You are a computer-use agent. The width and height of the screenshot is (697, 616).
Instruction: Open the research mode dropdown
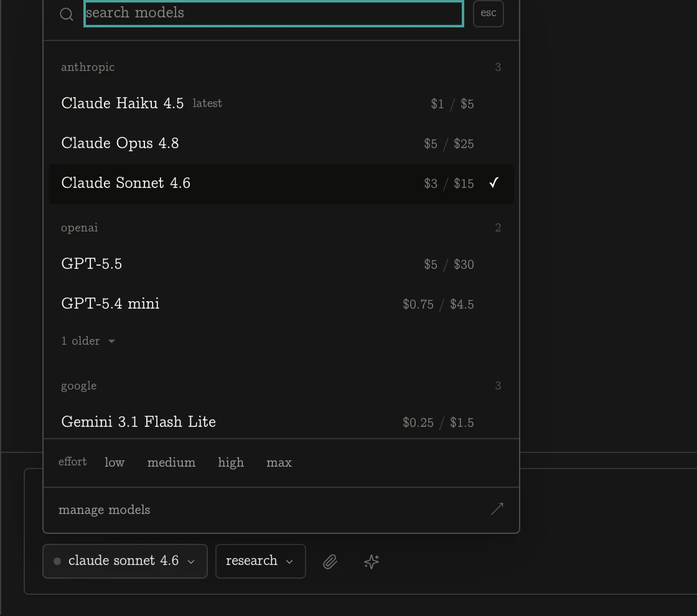pyautogui.click(x=261, y=561)
